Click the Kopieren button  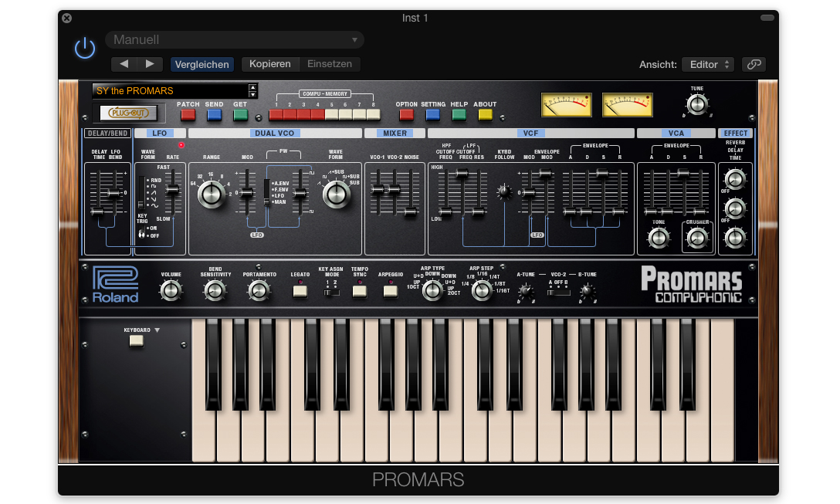tap(270, 64)
